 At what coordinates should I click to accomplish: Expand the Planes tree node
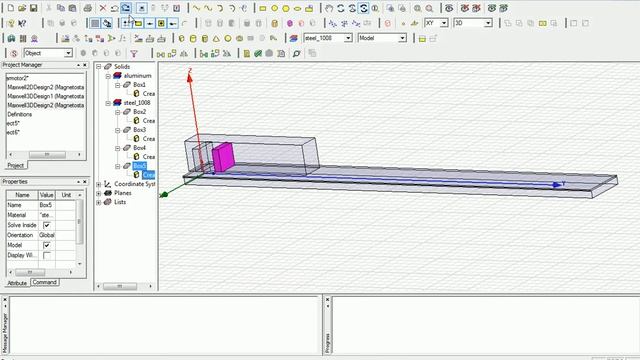pos(99,193)
